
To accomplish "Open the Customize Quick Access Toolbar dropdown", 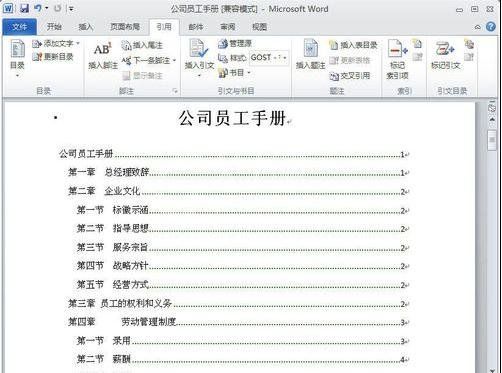I will [x=71, y=9].
